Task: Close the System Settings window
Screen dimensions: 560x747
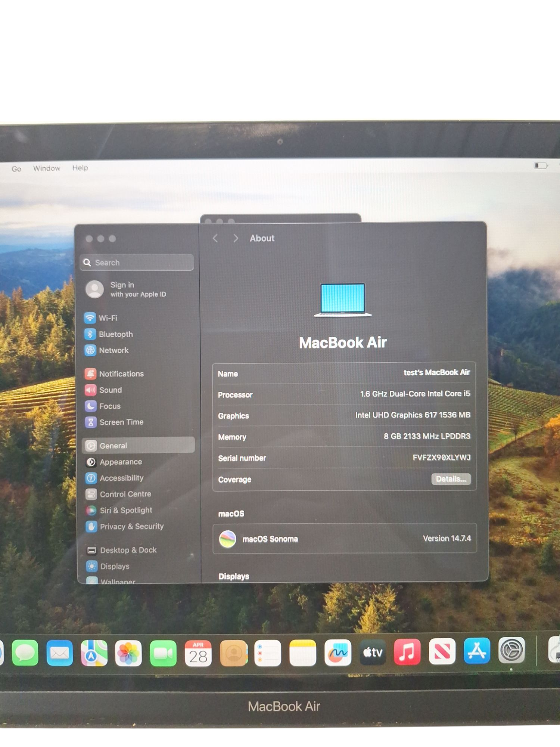Action: point(89,239)
